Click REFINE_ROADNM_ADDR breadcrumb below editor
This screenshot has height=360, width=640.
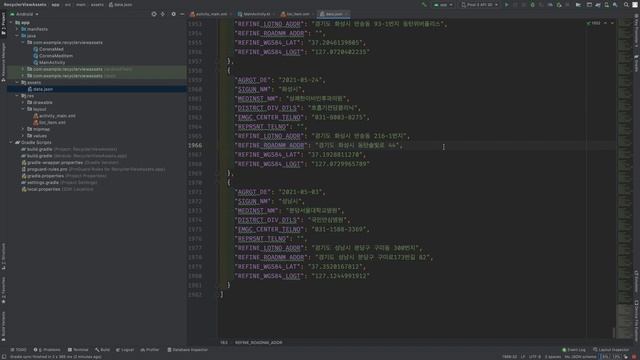point(258,342)
